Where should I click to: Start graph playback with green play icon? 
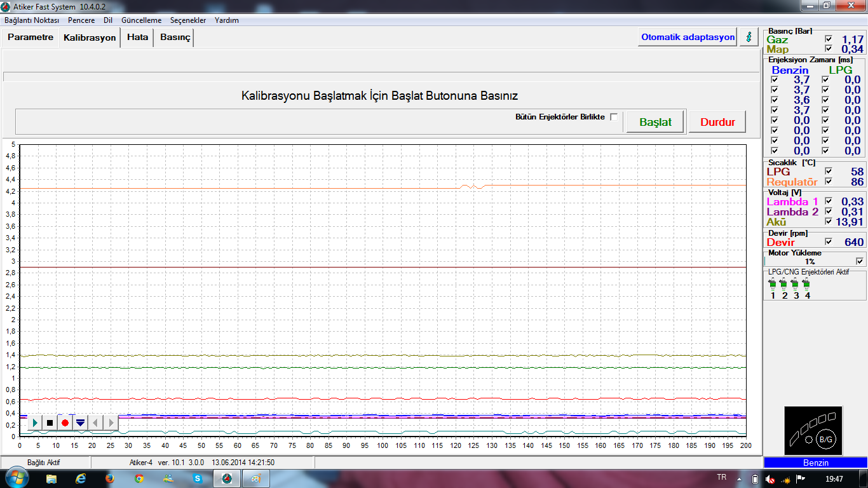tap(34, 423)
